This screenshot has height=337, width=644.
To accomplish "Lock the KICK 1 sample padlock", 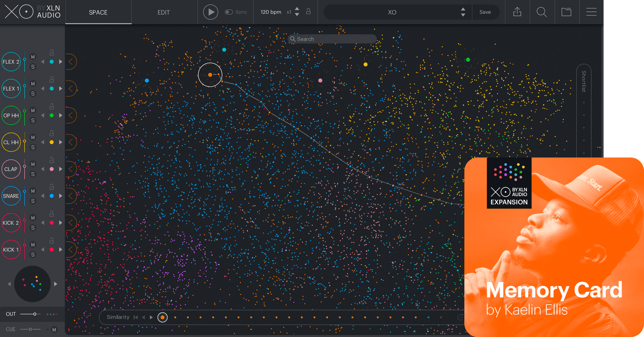I will tap(52, 240).
